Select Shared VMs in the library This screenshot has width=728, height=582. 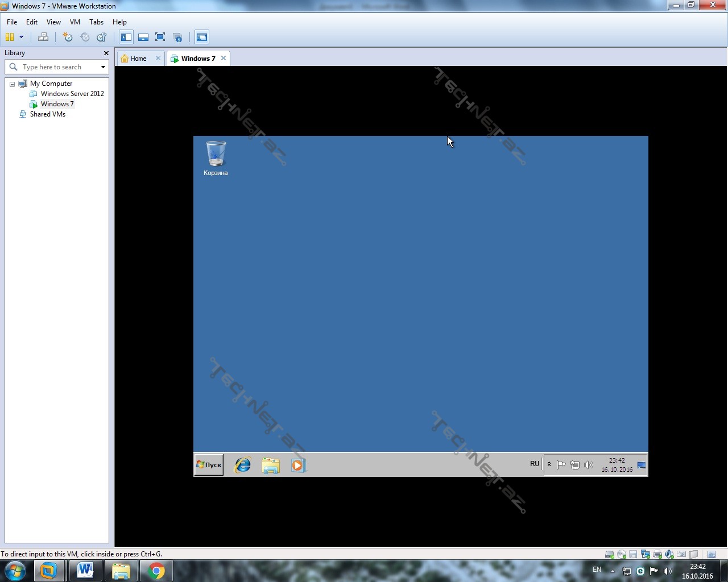click(x=47, y=114)
